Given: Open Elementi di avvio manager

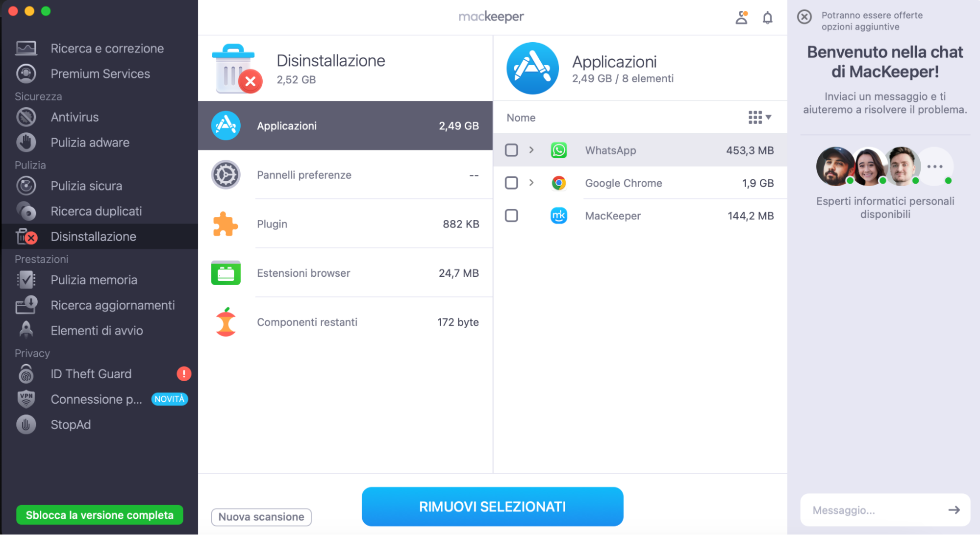Looking at the screenshot, I should (x=97, y=330).
